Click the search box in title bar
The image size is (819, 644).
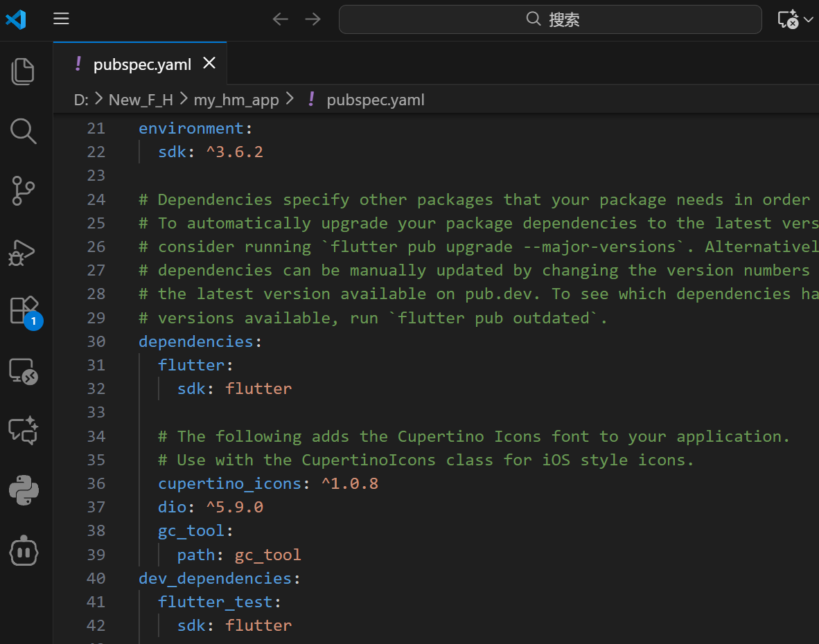(550, 19)
